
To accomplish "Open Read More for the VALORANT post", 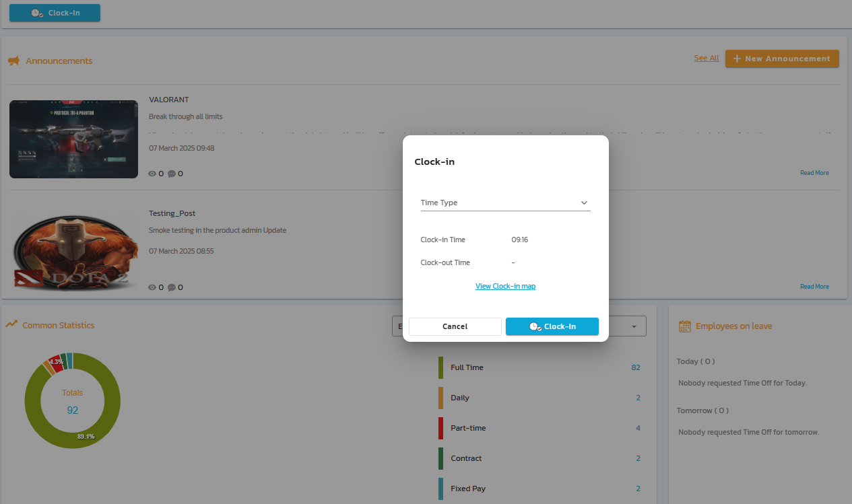I will click(814, 173).
